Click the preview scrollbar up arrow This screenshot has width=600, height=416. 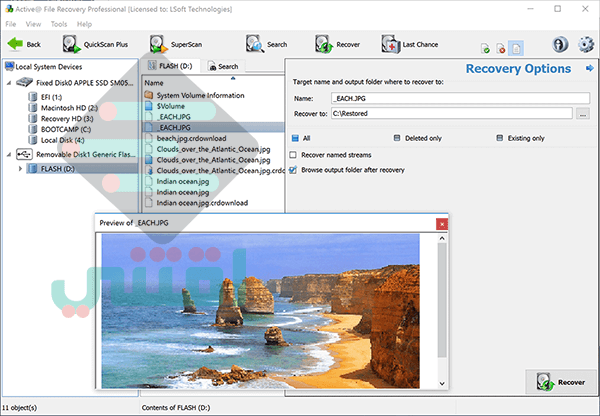tap(442, 238)
